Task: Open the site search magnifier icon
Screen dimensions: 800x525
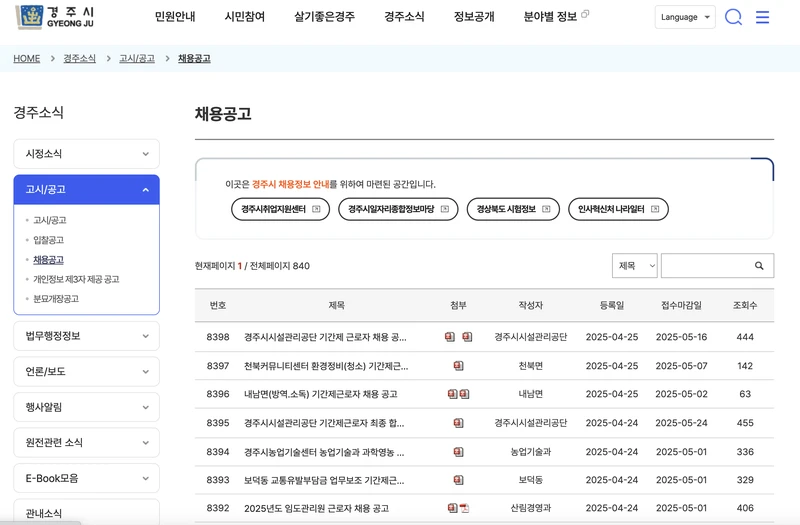Action: coord(733,17)
